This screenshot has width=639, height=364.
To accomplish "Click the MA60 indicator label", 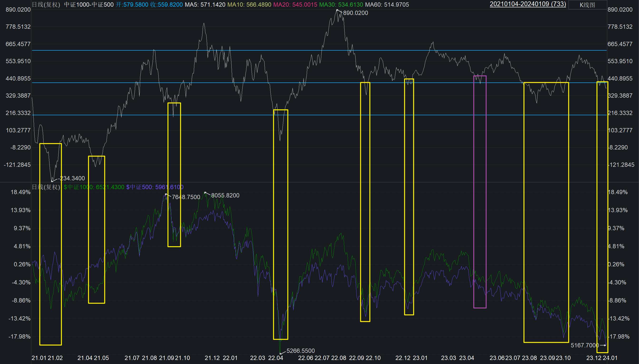I will tap(387, 5).
